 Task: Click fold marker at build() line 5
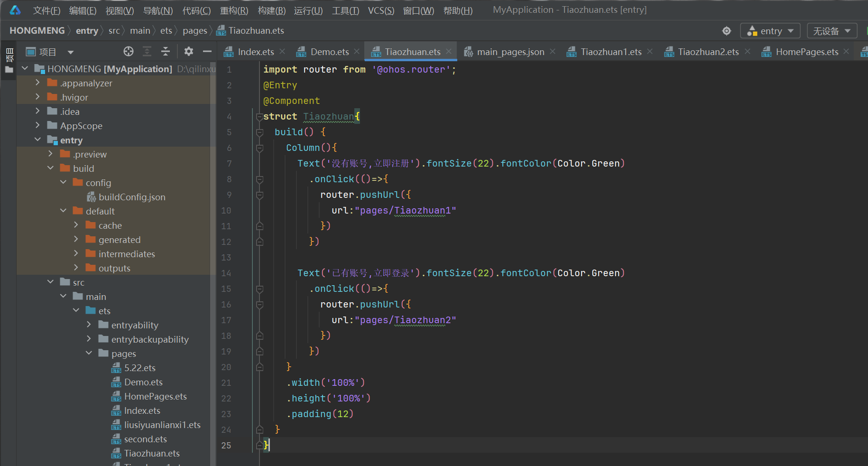pyautogui.click(x=259, y=132)
